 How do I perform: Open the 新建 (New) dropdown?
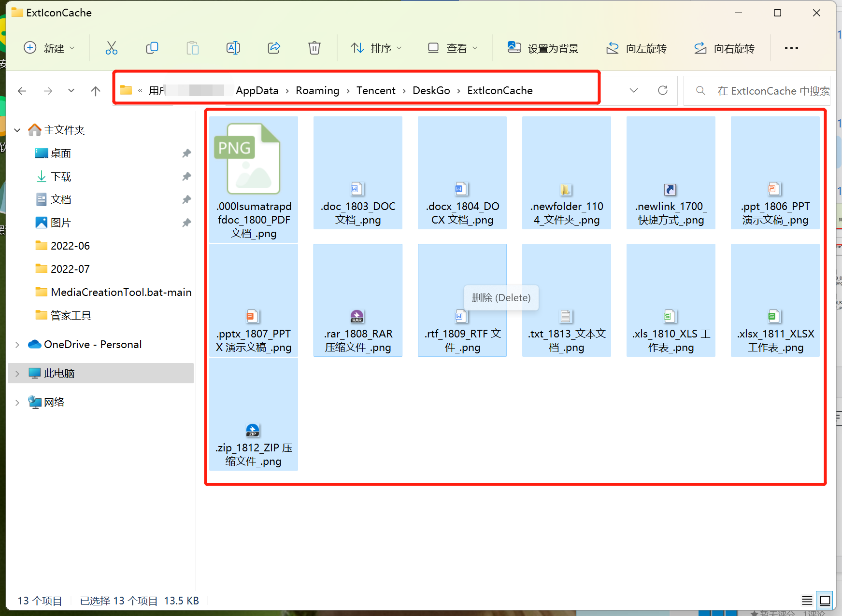point(49,48)
